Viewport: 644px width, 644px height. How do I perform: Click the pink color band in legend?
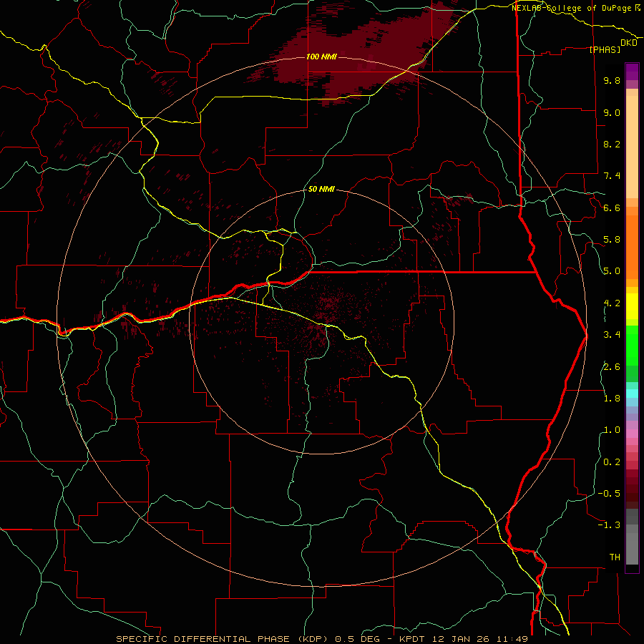pos(632,434)
